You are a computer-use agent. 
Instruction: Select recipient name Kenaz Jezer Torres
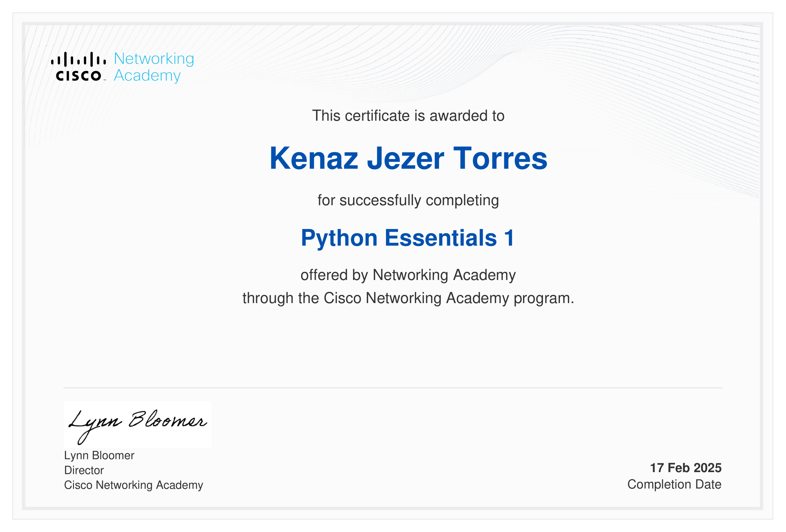point(408,158)
